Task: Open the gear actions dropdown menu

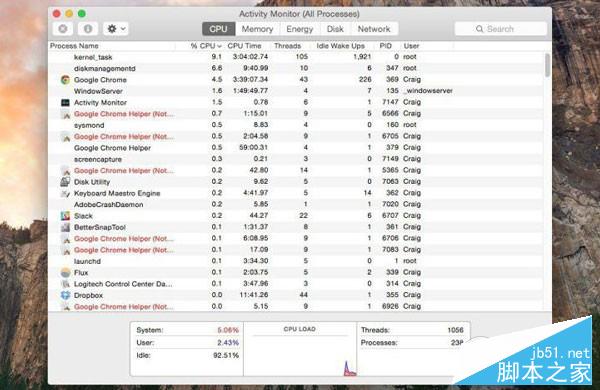Action: pos(116,29)
